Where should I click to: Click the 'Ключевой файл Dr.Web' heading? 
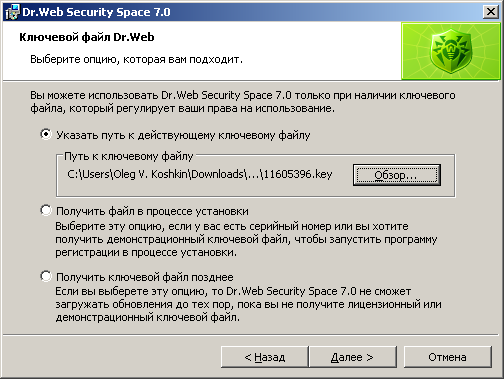[87, 37]
